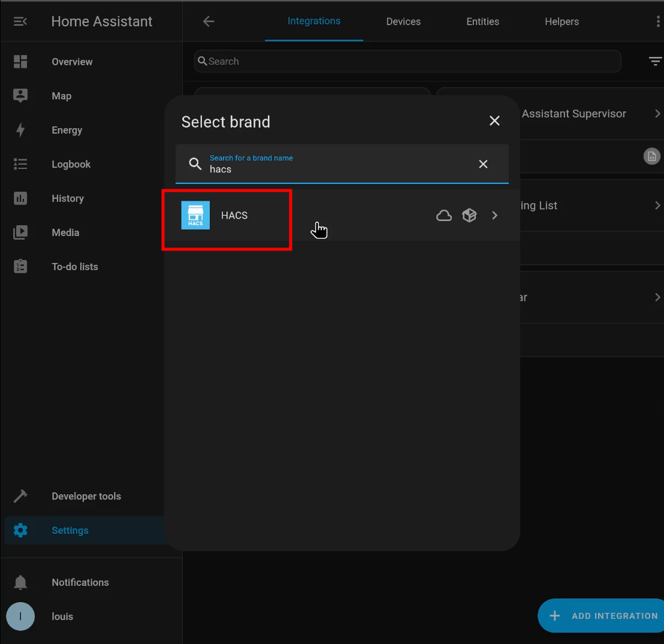The width and height of the screenshot is (664, 644).
Task: Open Map in the sidebar
Action: [91, 96]
